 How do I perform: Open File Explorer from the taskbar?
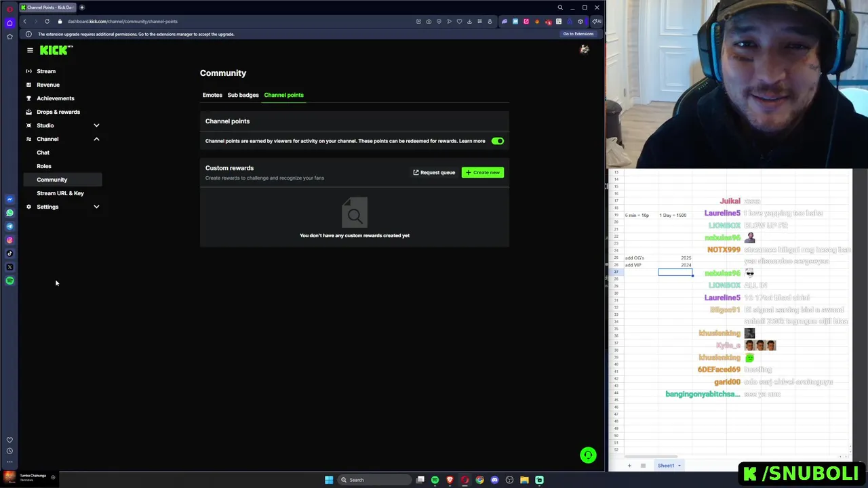pyautogui.click(x=524, y=480)
